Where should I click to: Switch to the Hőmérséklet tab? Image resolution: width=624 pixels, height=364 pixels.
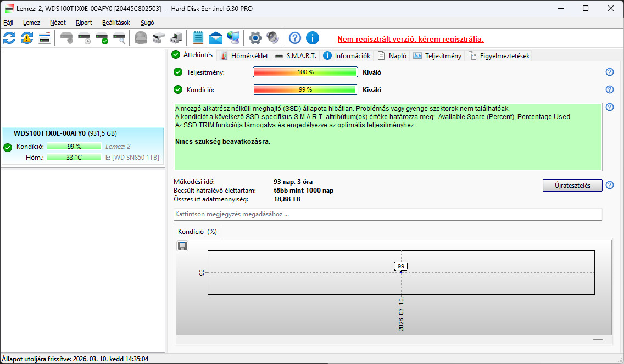244,55
